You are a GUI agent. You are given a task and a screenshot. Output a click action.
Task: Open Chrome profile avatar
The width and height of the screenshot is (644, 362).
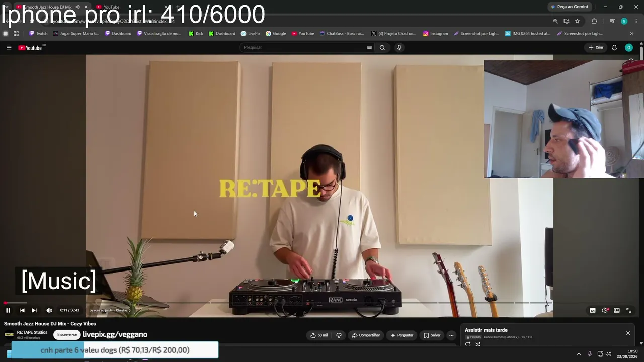pos(624,21)
